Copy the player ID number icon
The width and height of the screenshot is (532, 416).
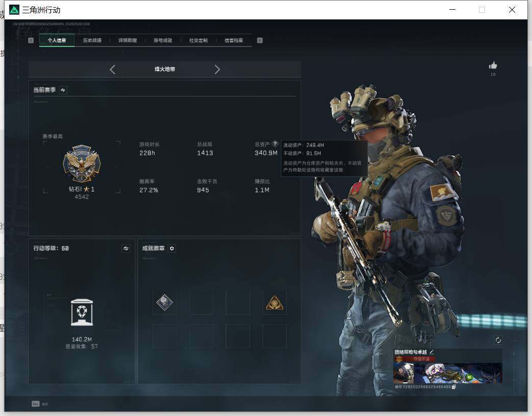[x=454, y=386]
